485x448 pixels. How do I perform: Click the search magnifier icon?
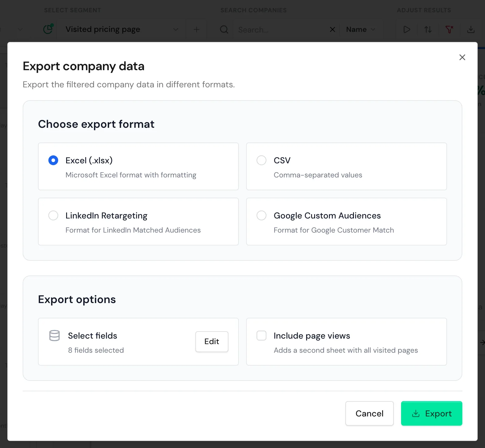coord(224,29)
